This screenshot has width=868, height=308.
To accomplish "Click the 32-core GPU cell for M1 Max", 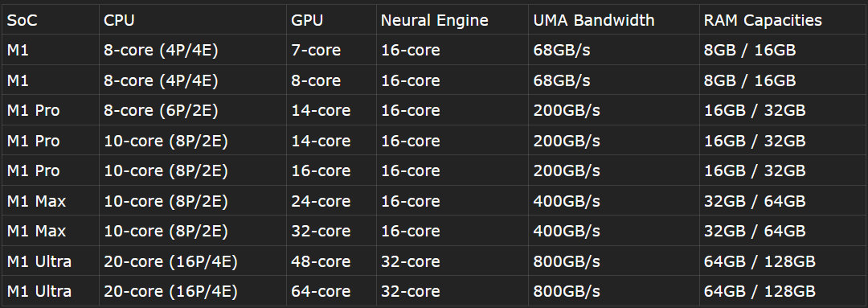I will pos(321,231).
